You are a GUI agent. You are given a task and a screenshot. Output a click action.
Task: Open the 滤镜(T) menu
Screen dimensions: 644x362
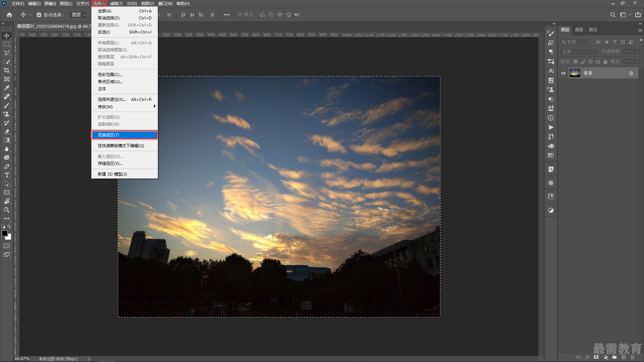116,3
